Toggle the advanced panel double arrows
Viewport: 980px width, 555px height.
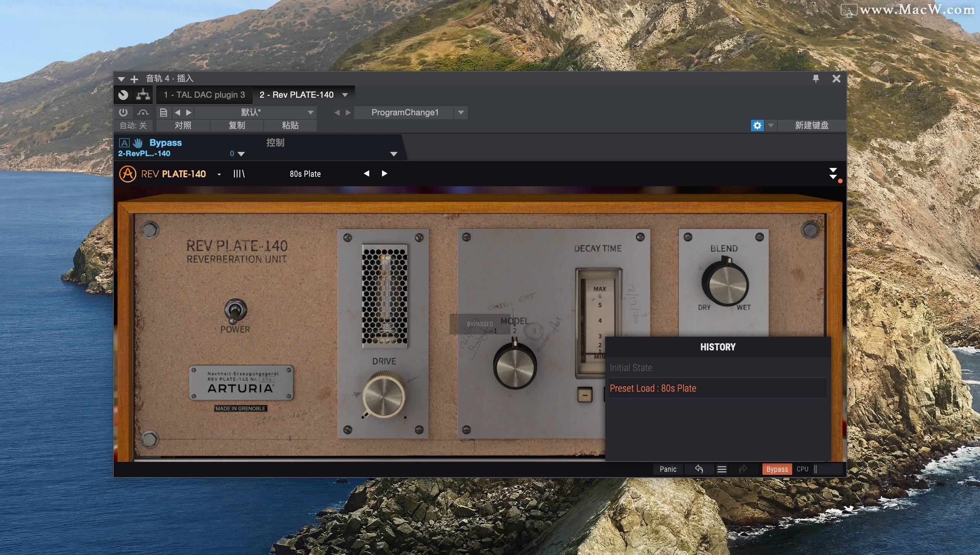833,173
